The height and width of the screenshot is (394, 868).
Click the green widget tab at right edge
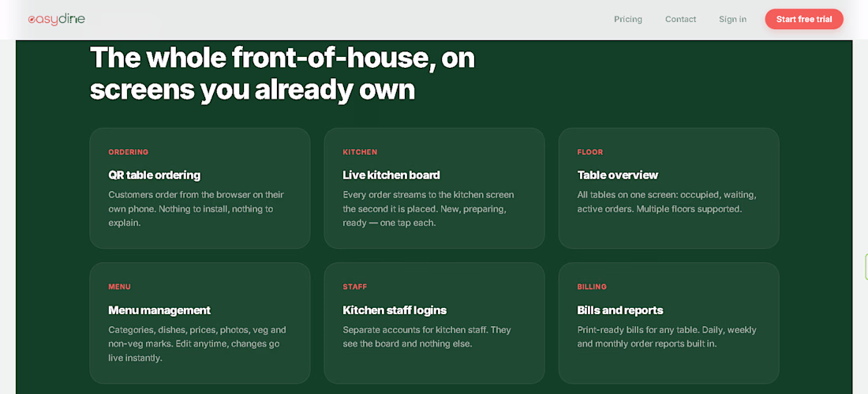point(866,267)
